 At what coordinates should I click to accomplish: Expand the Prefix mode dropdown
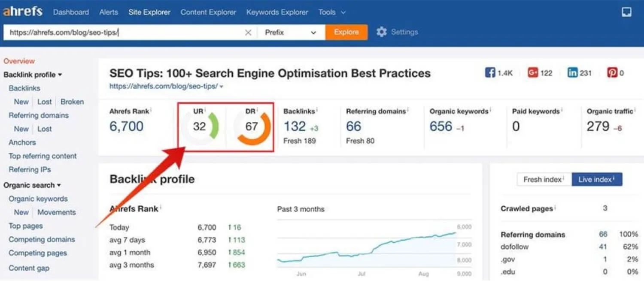tap(292, 32)
